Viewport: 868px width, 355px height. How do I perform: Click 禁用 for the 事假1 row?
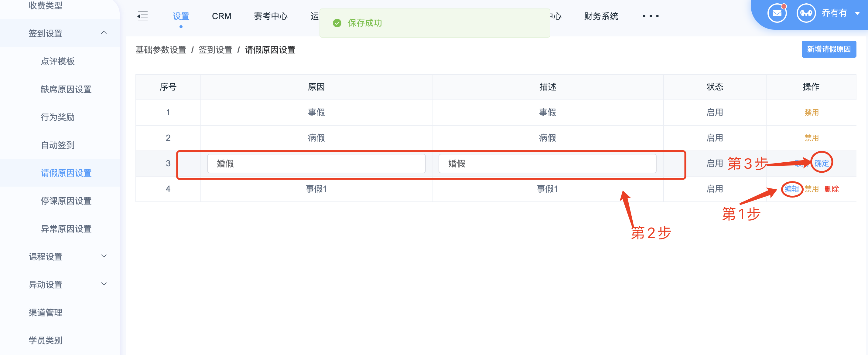click(812, 189)
